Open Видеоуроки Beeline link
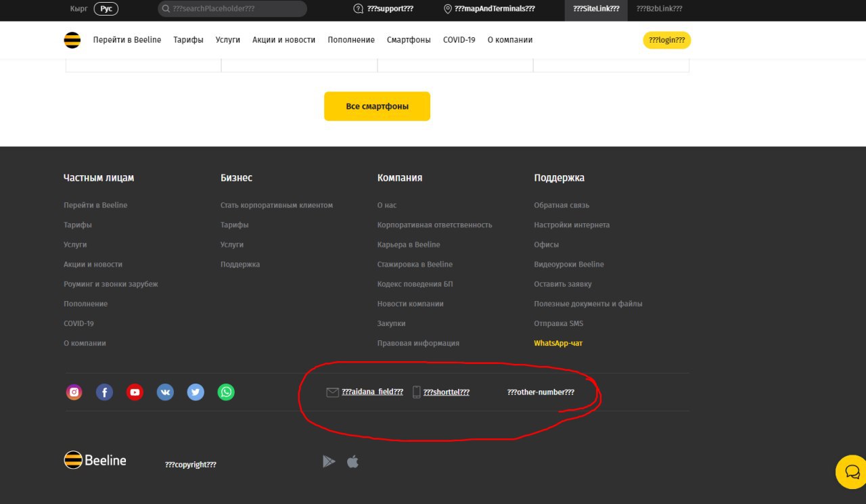The width and height of the screenshot is (866, 504). point(569,265)
